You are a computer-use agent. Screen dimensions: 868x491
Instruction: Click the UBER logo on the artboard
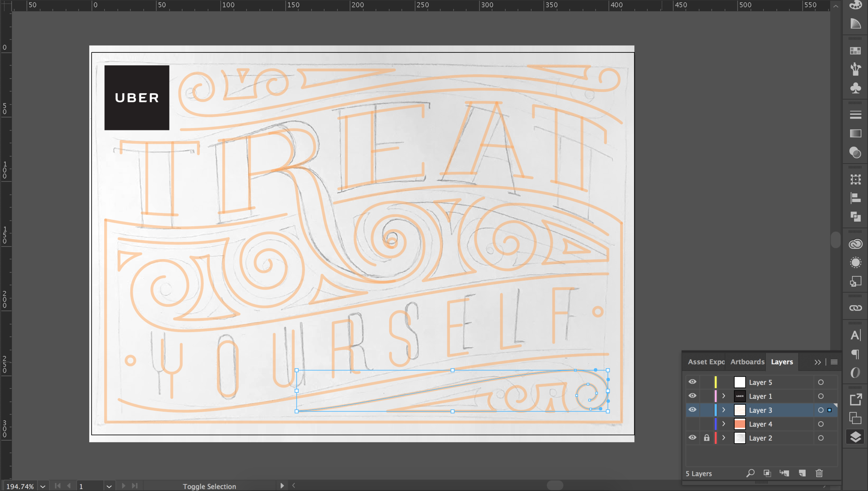(x=137, y=98)
